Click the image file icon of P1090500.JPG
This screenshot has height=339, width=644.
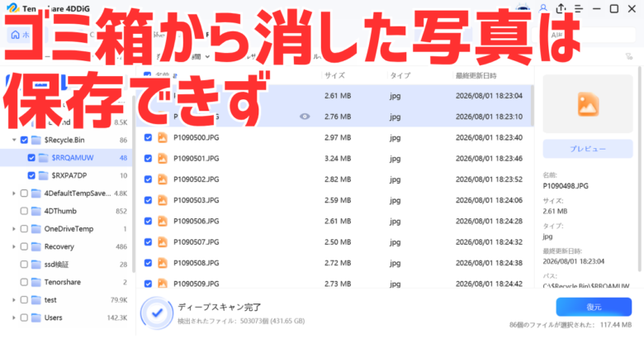point(163,137)
